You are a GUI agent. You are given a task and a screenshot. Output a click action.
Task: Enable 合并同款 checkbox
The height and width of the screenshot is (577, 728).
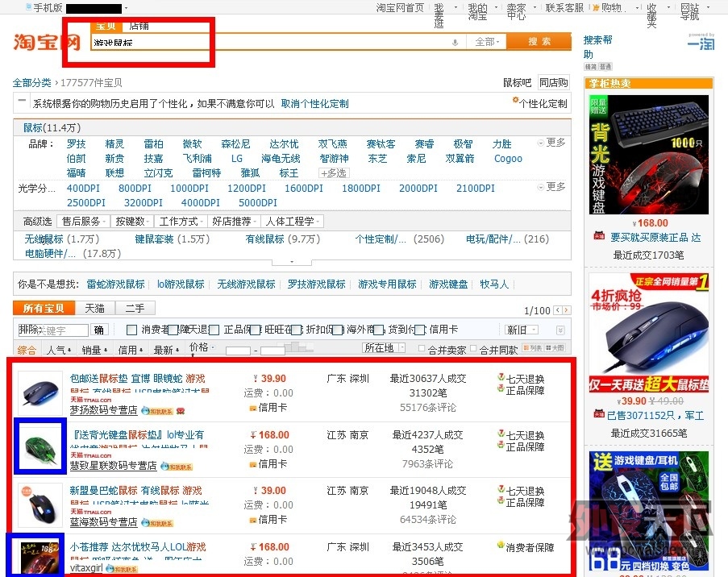[473, 348]
